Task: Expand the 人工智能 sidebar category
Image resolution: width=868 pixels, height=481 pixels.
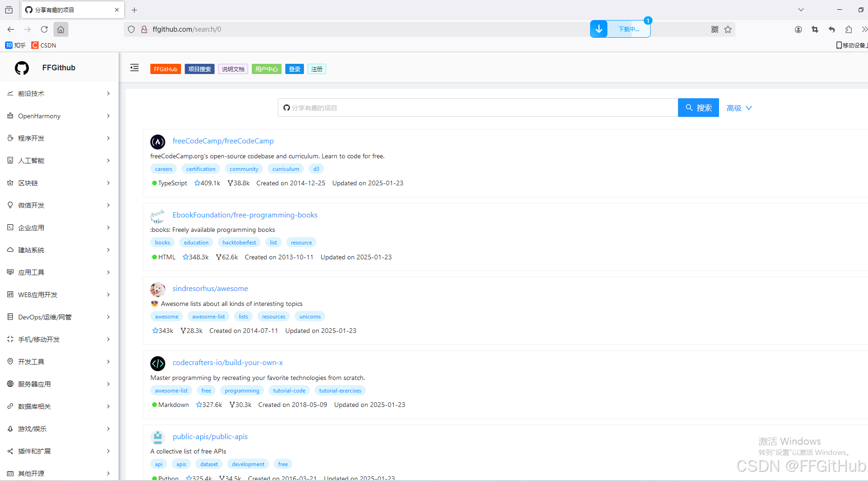Action: (59, 161)
